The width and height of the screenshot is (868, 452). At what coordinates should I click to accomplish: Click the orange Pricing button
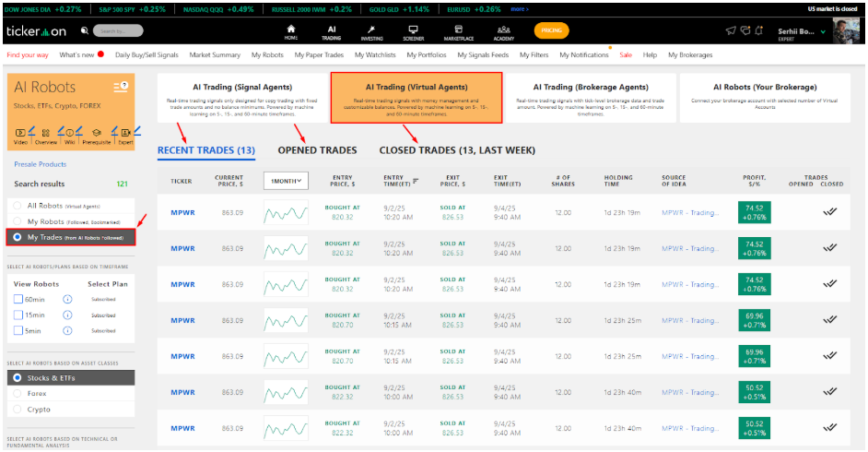pyautogui.click(x=551, y=30)
